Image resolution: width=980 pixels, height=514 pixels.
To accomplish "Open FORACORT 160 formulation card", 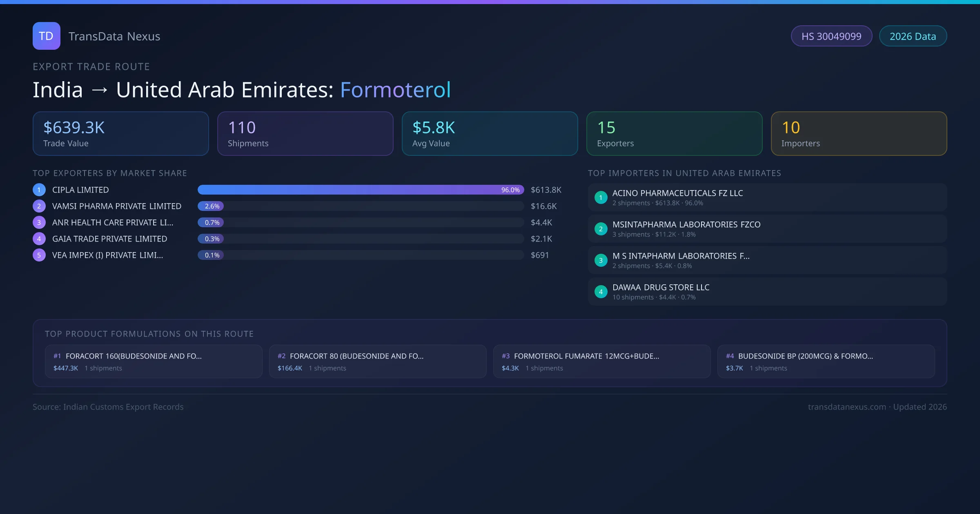I will pos(154,361).
